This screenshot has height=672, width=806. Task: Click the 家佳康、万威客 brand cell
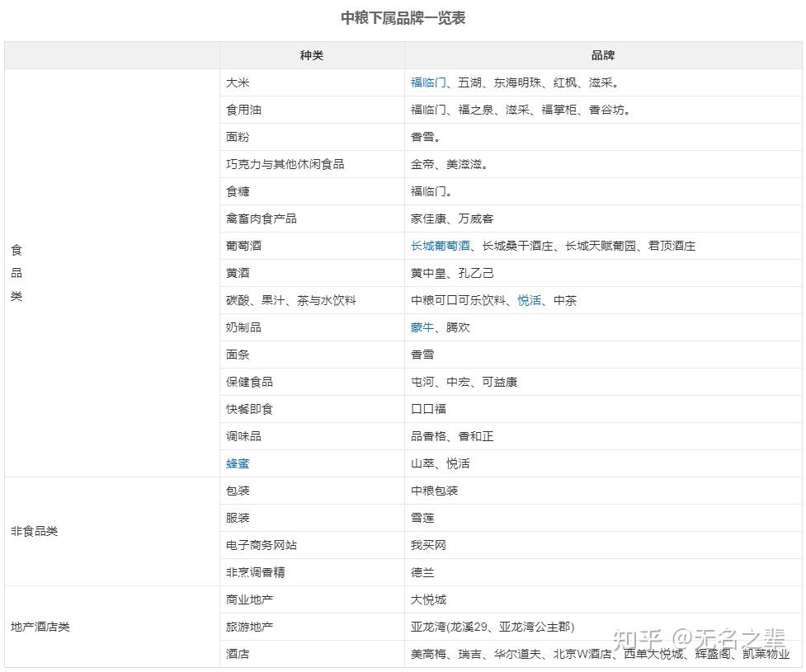(x=604, y=219)
